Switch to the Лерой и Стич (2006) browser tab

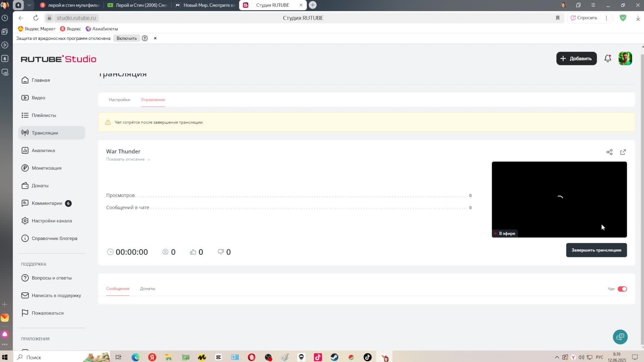click(138, 5)
